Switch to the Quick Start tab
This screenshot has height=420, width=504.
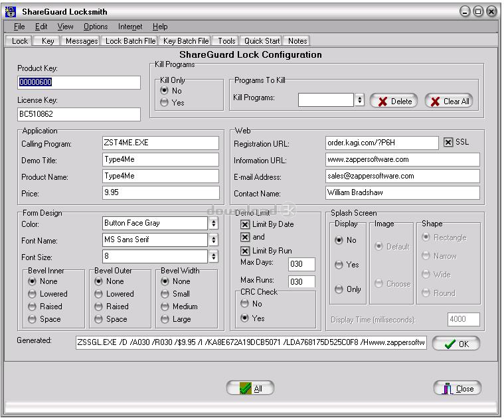(262, 41)
